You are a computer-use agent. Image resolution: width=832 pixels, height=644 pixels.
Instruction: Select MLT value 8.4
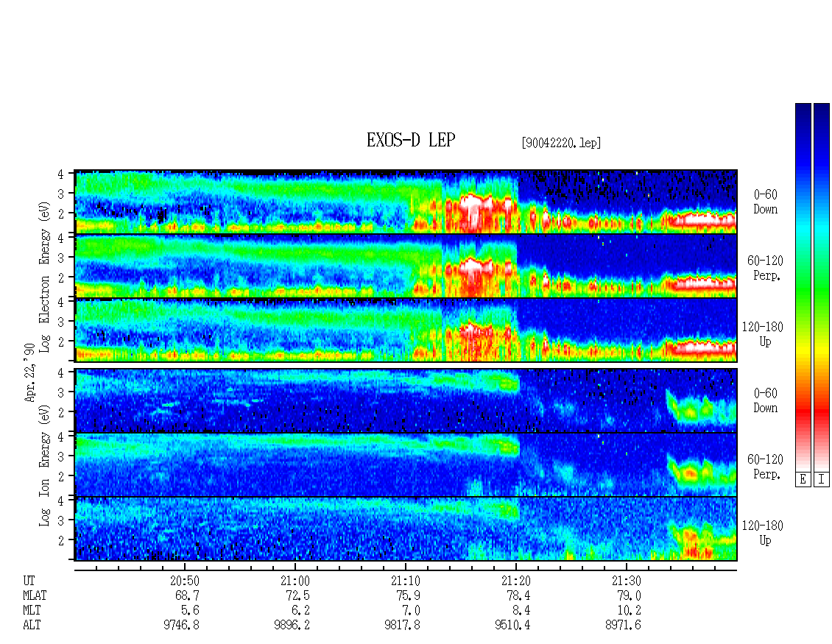tap(521, 611)
